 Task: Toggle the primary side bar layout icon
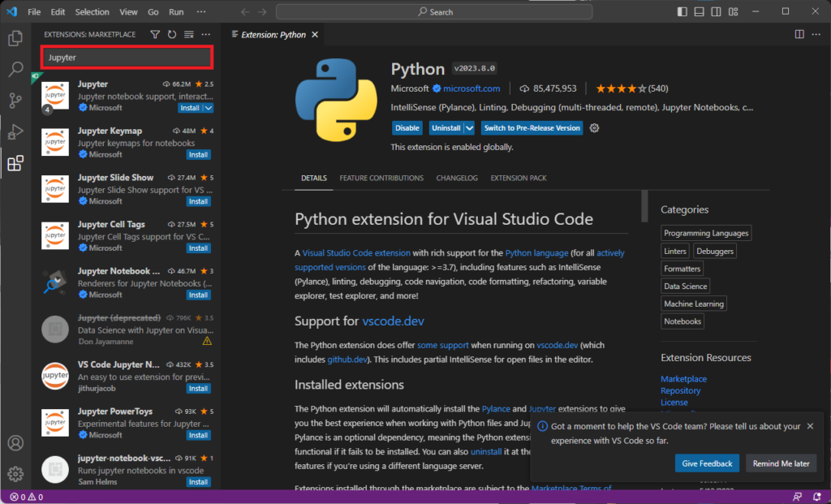[682, 11]
